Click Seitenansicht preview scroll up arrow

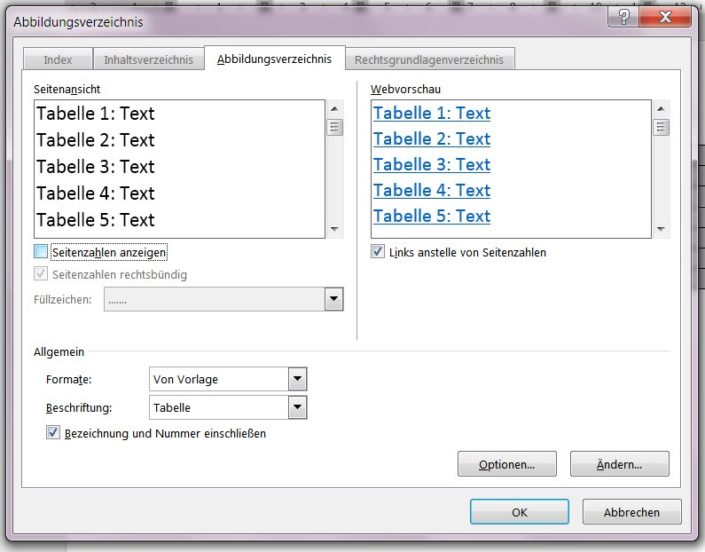click(x=334, y=109)
